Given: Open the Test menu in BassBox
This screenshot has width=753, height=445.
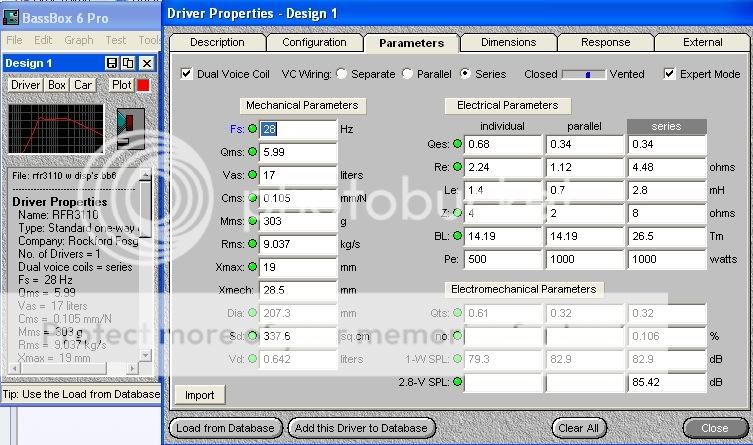Looking at the screenshot, I should pyautogui.click(x=116, y=40).
